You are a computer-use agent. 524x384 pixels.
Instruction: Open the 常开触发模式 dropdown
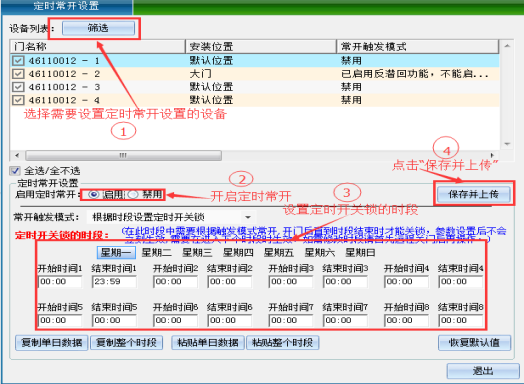[248, 217]
